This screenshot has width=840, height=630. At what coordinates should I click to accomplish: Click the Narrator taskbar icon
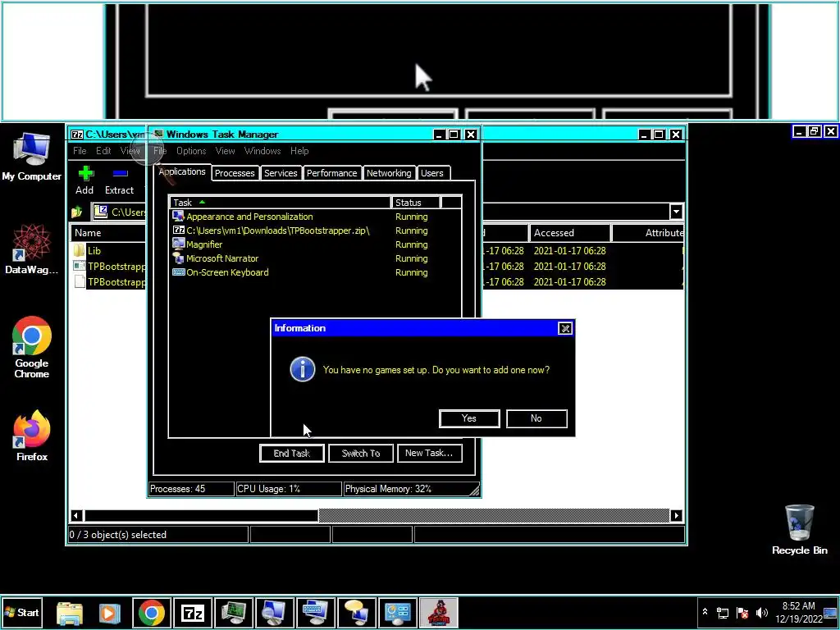(356, 613)
